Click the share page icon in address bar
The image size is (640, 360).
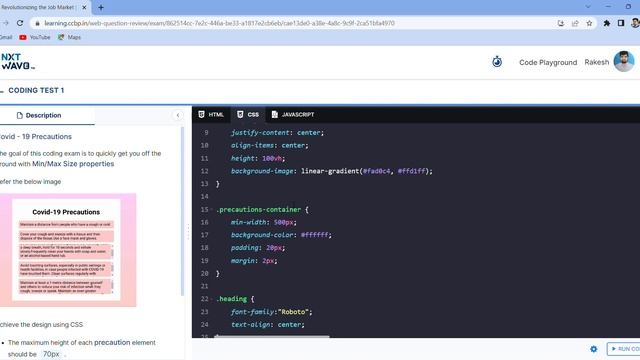click(x=575, y=23)
